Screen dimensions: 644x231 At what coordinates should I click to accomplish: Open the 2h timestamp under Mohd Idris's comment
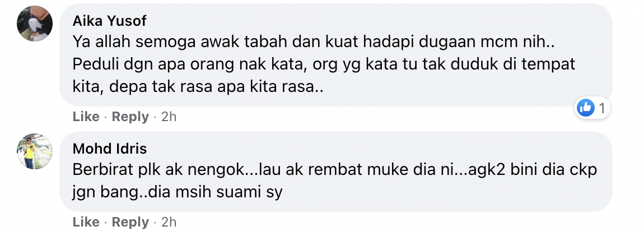click(169, 222)
